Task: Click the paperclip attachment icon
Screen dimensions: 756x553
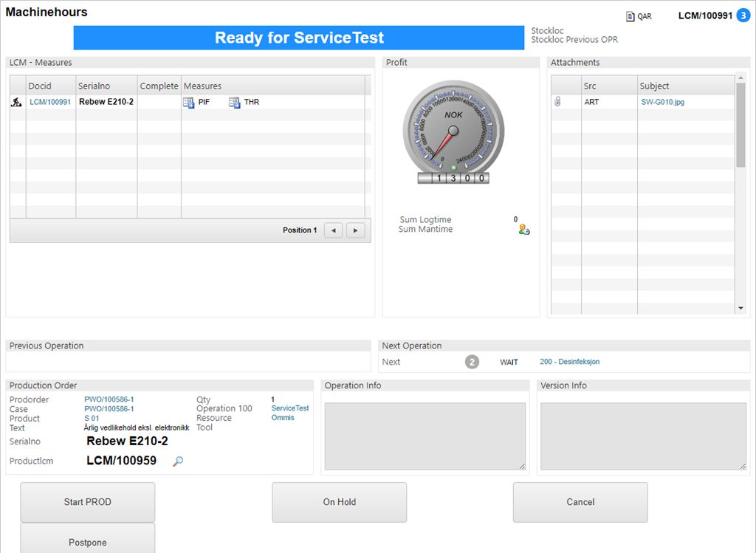Action: [557, 102]
